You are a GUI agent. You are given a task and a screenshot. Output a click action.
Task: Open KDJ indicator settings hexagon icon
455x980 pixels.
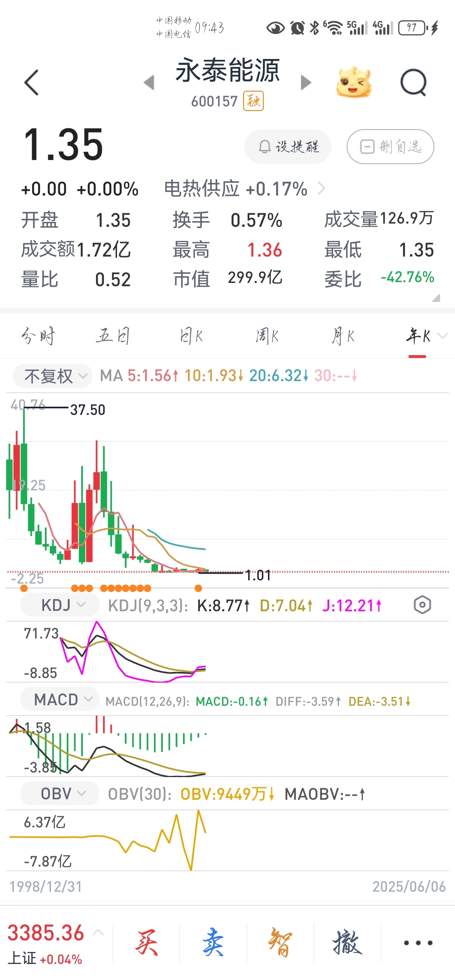coord(422,605)
